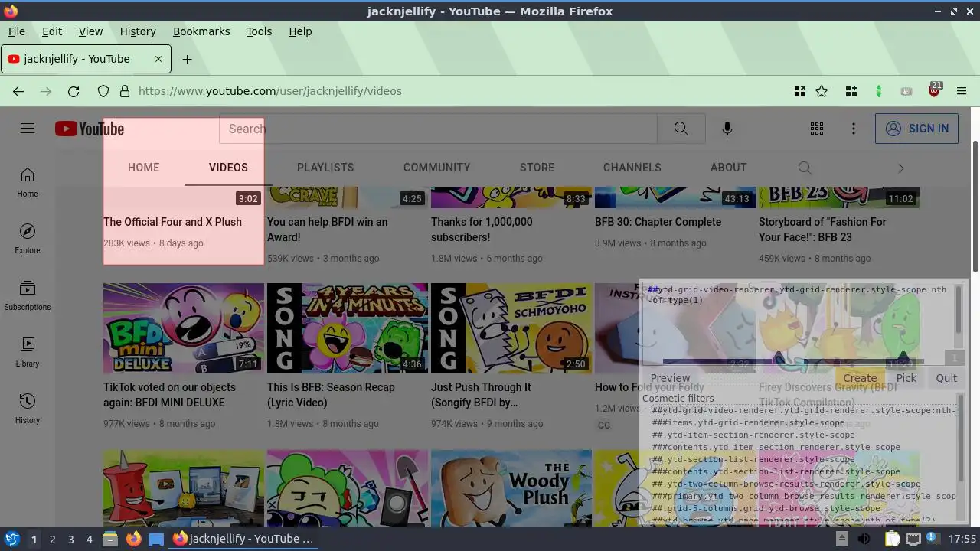
Task: Open BFDI MINI DELUXE video thumbnail
Action: [x=184, y=328]
